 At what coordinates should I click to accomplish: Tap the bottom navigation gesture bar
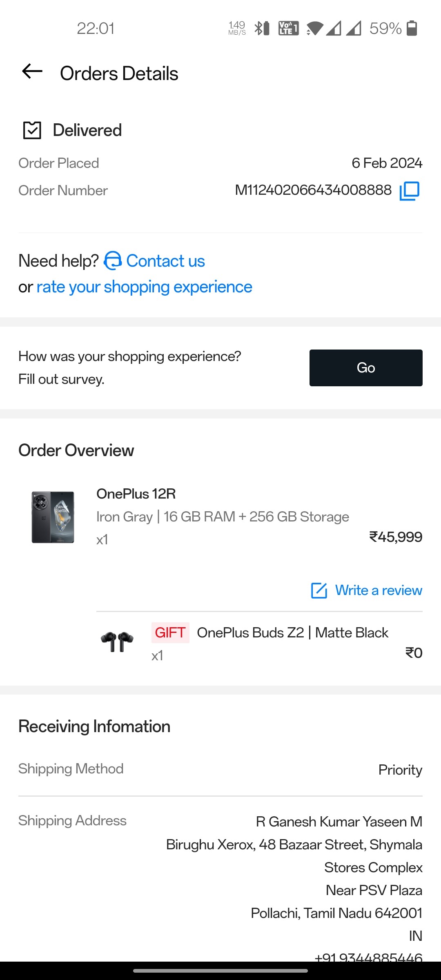pos(220,971)
